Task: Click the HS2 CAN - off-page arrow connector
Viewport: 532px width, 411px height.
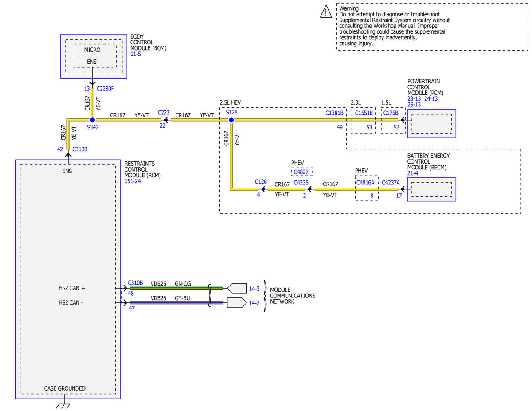Action: pyautogui.click(x=236, y=303)
